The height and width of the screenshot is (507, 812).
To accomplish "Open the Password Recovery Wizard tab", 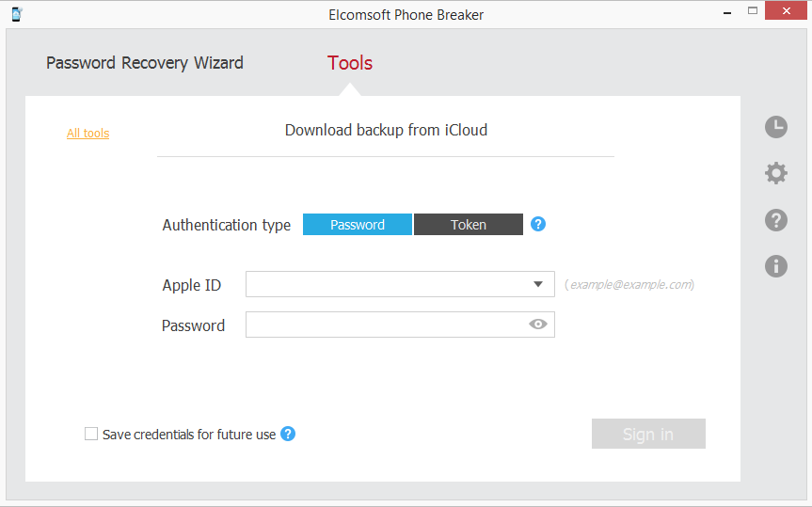I will (145, 63).
